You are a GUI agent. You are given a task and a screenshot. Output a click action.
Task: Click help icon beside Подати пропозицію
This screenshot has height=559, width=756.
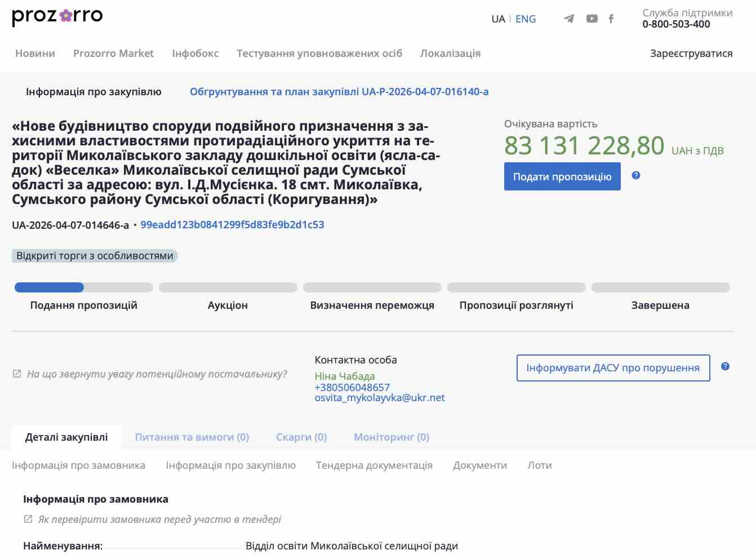pos(636,175)
